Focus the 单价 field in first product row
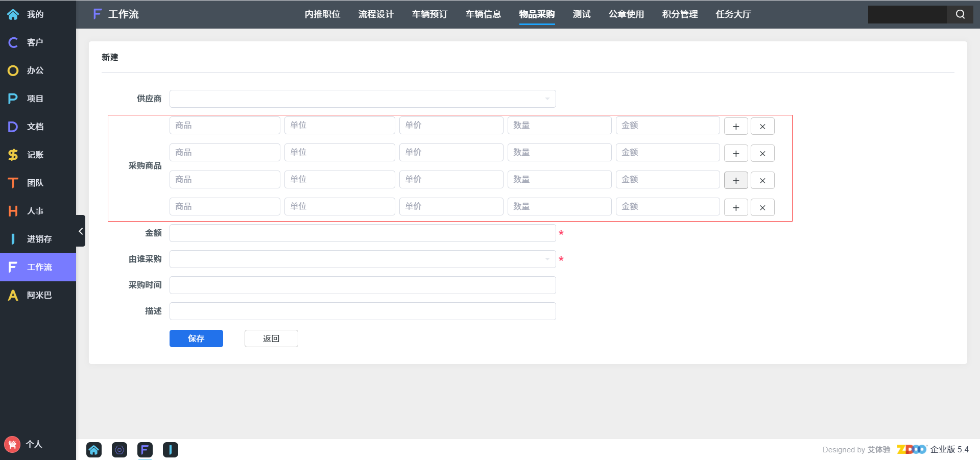The width and height of the screenshot is (980, 460). pos(451,125)
